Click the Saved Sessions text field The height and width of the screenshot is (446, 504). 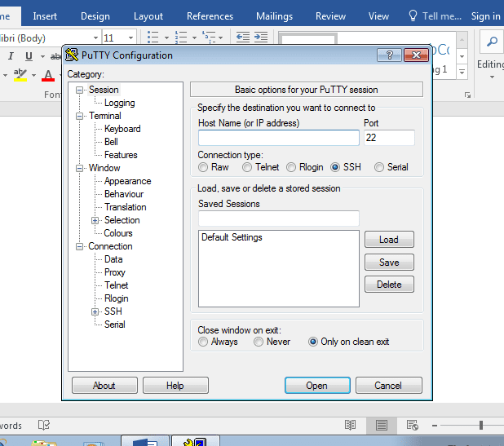point(279,219)
